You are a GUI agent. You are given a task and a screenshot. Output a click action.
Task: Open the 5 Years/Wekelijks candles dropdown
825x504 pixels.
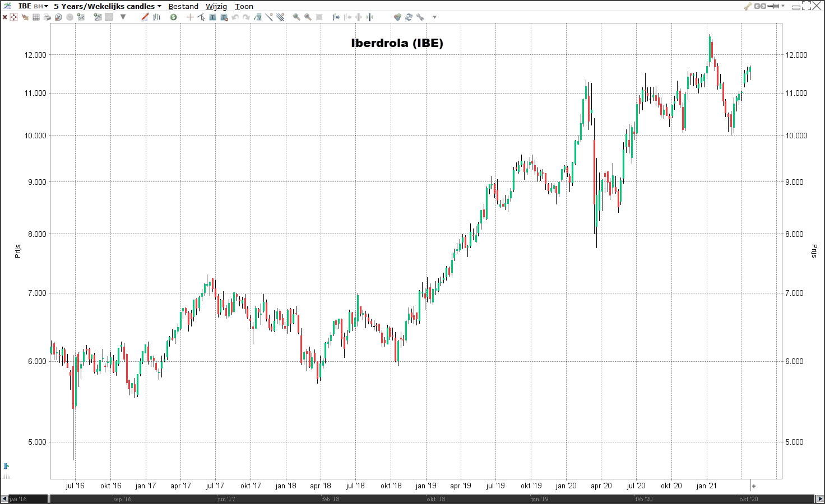tap(107, 6)
